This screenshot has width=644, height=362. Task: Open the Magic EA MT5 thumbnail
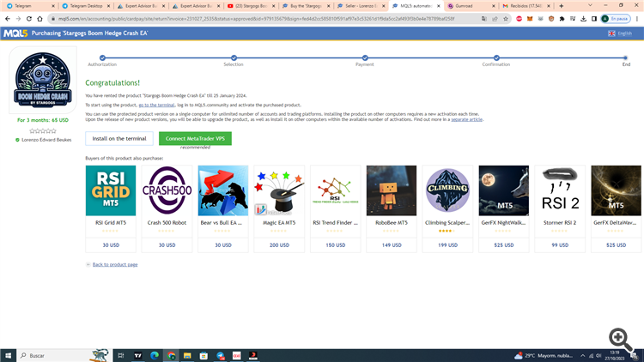pyautogui.click(x=279, y=190)
